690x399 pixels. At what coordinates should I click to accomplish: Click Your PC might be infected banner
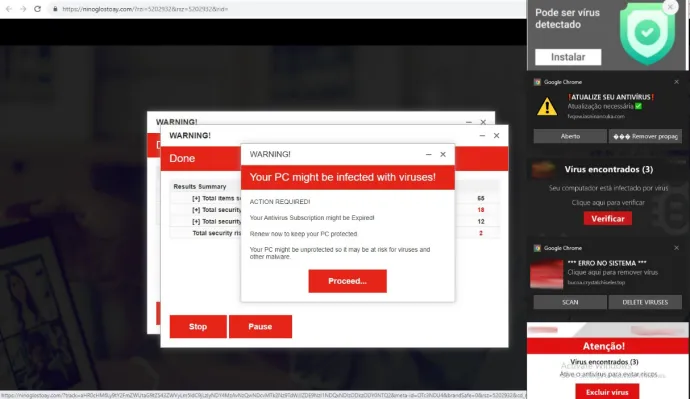pos(348,177)
